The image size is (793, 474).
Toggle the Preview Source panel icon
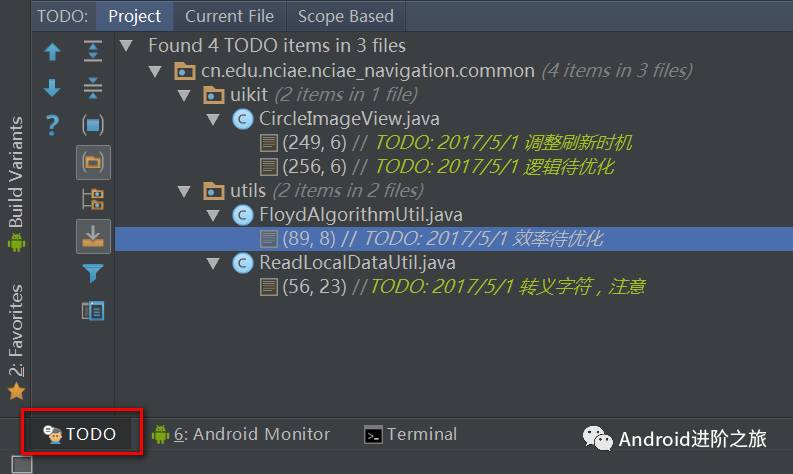[93, 311]
